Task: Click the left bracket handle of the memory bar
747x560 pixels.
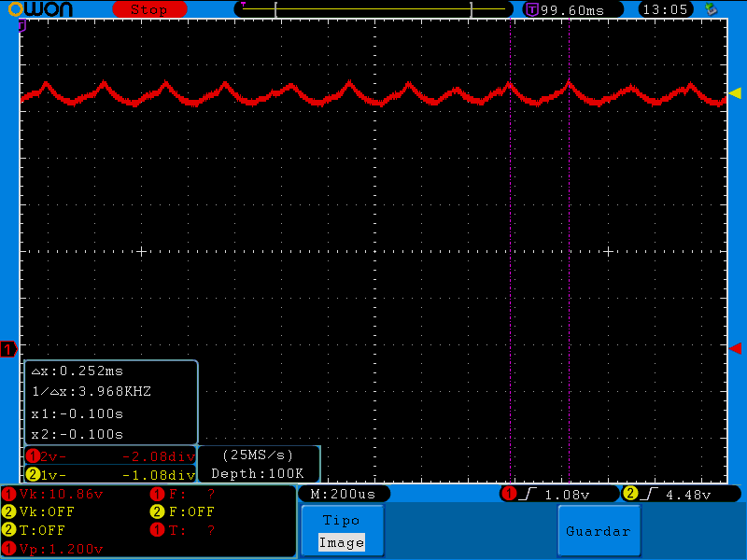Action: tap(275, 9)
